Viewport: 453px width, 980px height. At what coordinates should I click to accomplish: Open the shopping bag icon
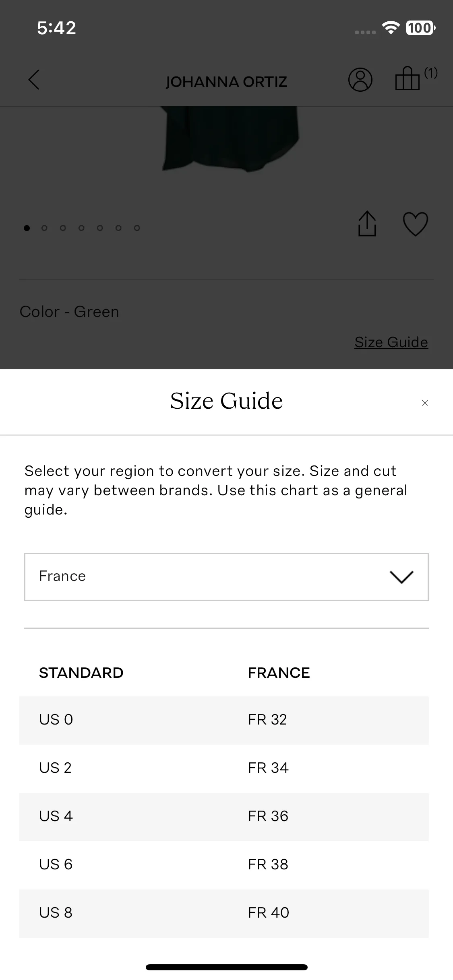pos(407,78)
